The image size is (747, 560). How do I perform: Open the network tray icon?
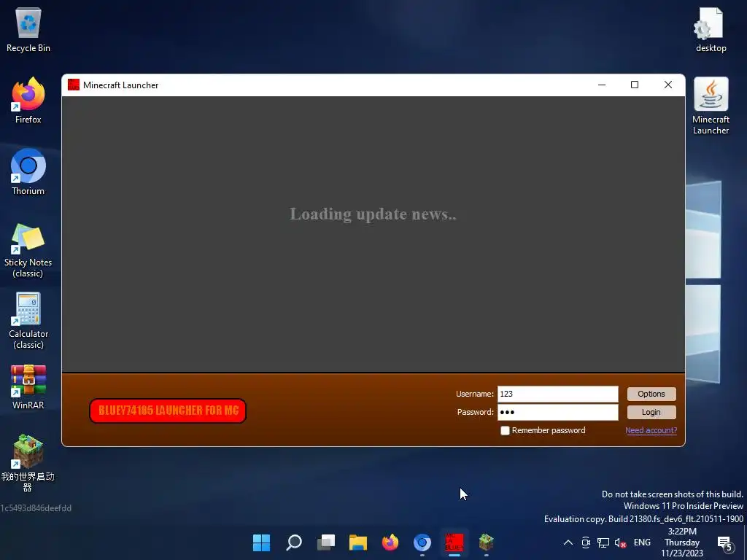point(603,542)
